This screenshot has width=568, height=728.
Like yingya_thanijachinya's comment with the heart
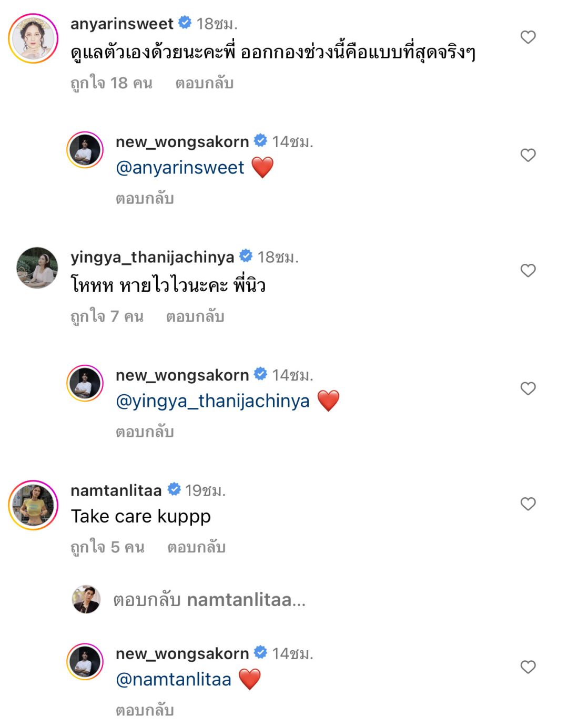tap(528, 271)
